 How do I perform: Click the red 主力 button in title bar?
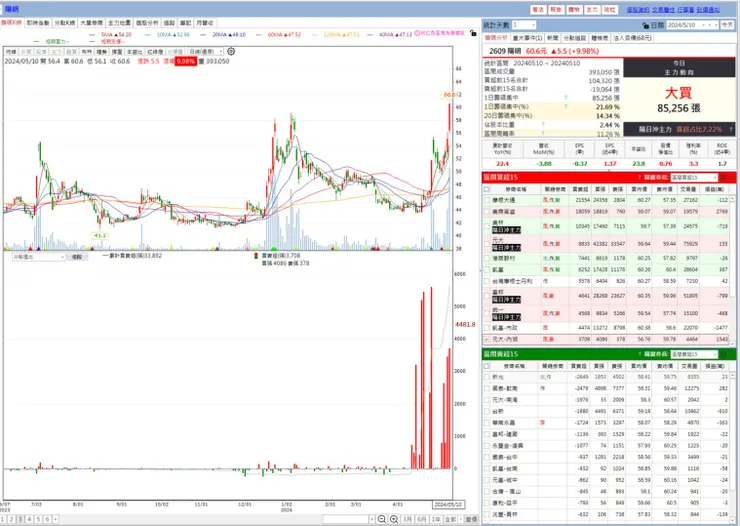(x=592, y=9)
